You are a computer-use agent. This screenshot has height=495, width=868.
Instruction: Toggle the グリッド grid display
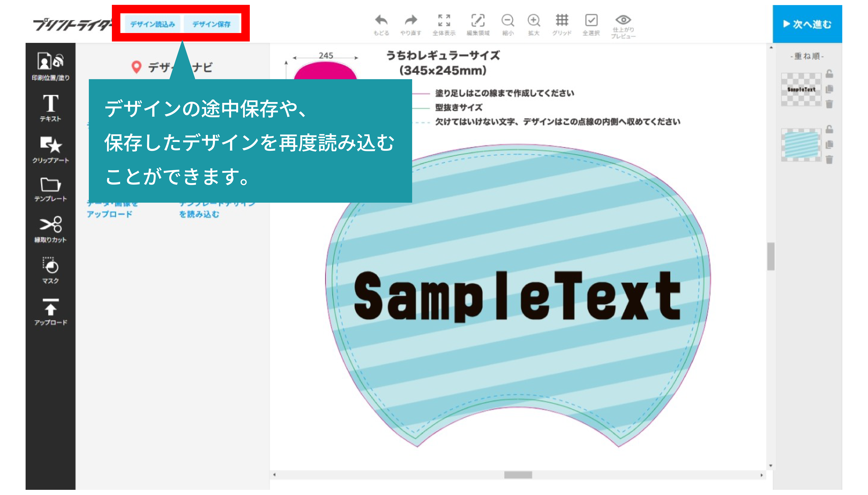coord(562,25)
